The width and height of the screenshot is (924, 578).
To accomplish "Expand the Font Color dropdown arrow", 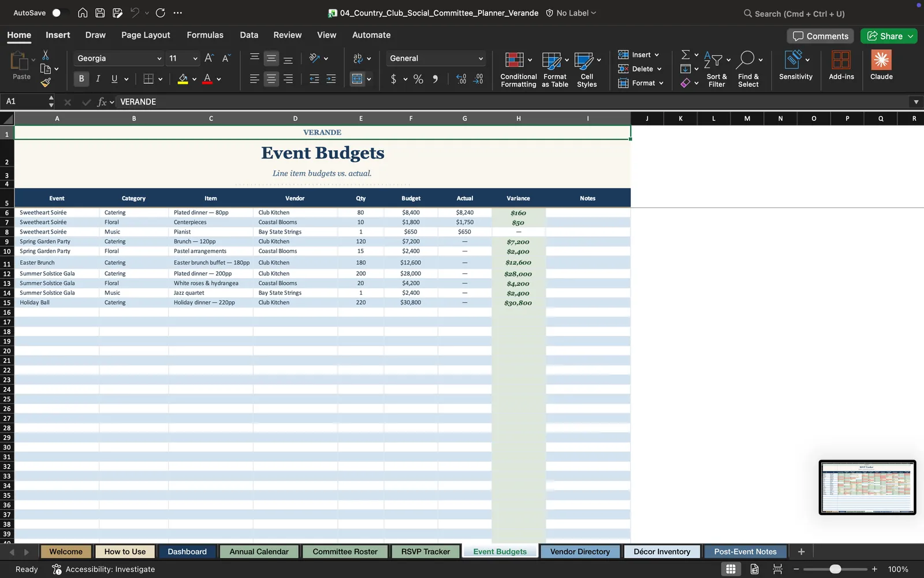I will click(219, 79).
